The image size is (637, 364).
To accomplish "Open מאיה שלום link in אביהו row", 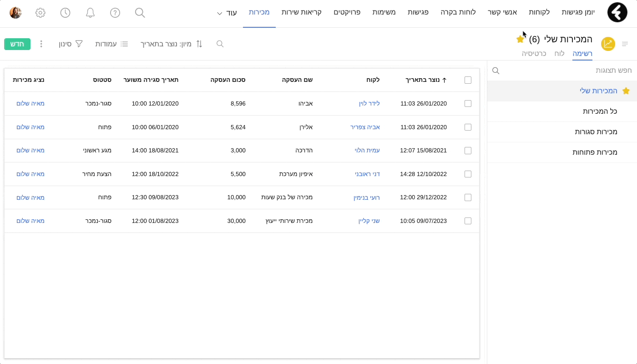I will coord(30,103).
